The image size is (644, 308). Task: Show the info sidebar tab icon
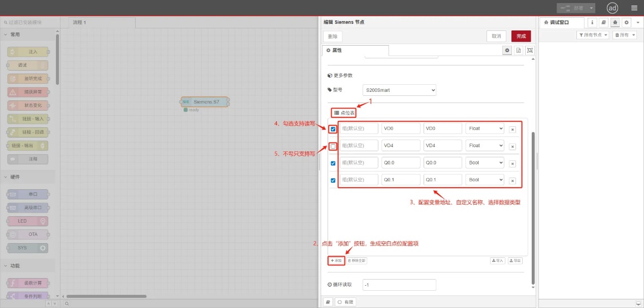tap(592, 22)
